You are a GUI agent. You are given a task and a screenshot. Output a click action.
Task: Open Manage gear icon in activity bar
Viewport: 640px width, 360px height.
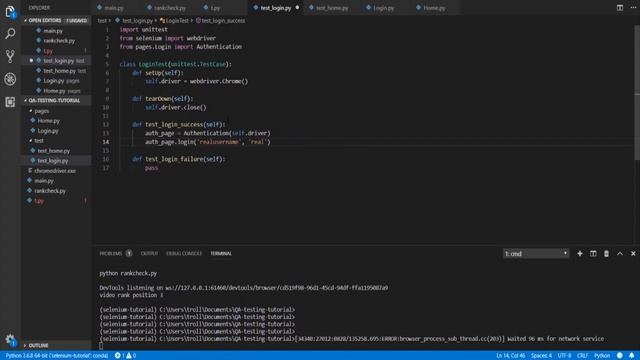10,339
